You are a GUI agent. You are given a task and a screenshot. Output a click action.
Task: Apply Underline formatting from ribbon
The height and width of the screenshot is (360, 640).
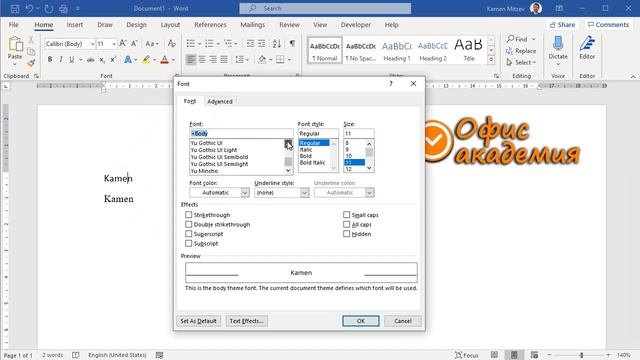(71, 60)
